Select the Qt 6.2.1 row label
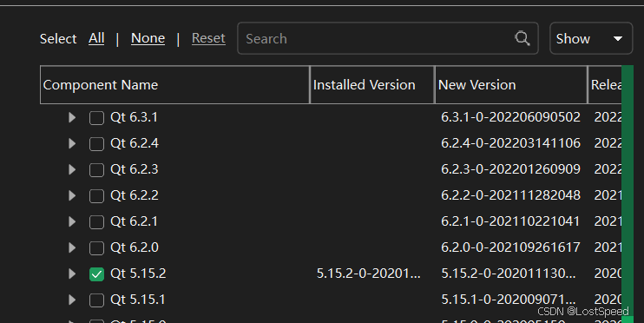This screenshot has width=644, height=323. point(134,221)
